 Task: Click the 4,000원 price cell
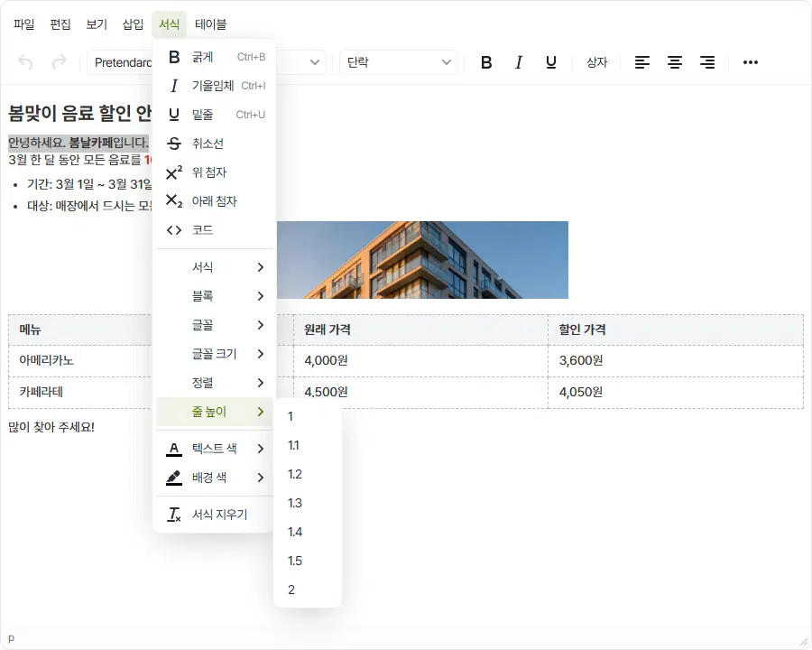tap(420, 361)
